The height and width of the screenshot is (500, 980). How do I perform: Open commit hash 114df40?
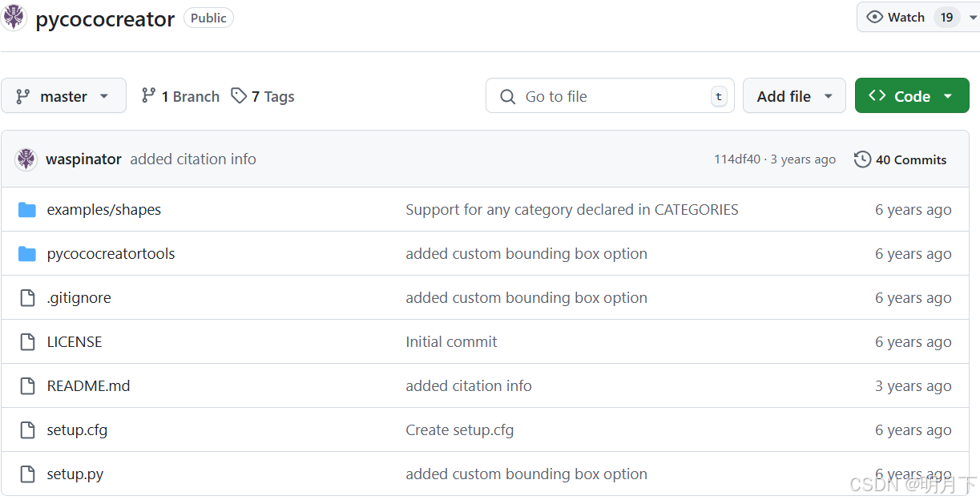click(737, 159)
